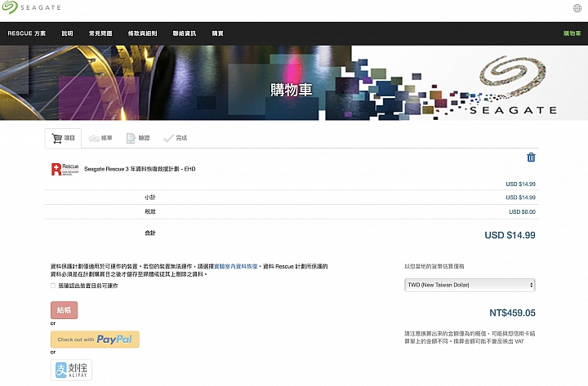Click the 小計 subtotal label
The height and width of the screenshot is (386, 588).
point(150,197)
